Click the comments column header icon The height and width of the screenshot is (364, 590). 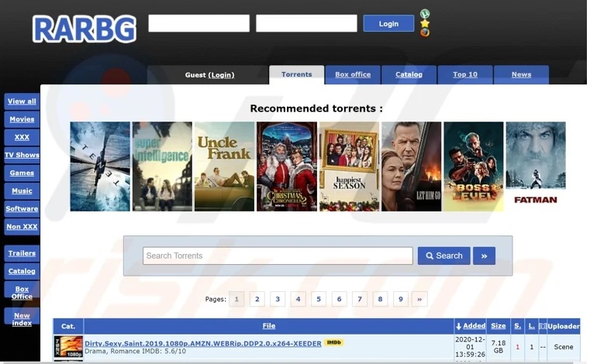click(x=543, y=326)
